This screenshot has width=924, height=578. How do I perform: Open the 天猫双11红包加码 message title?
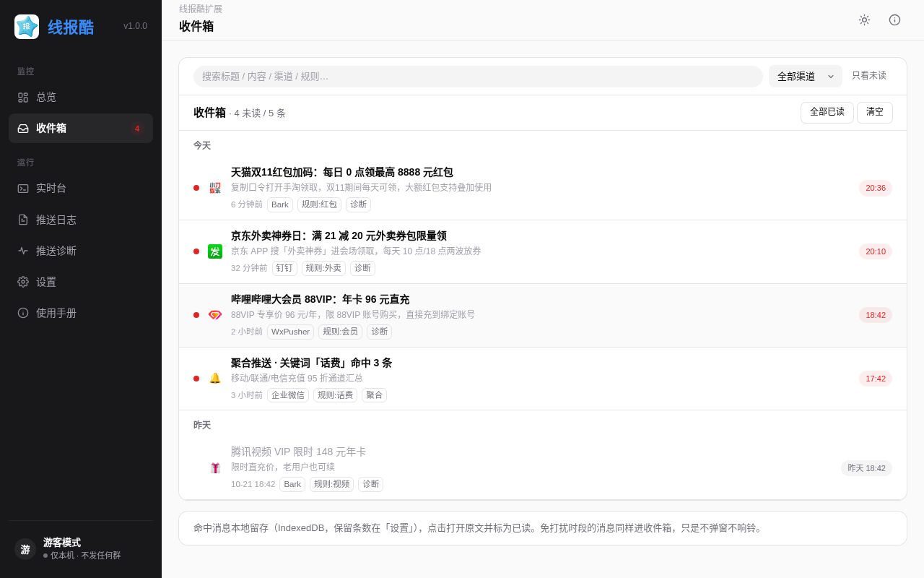click(342, 172)
